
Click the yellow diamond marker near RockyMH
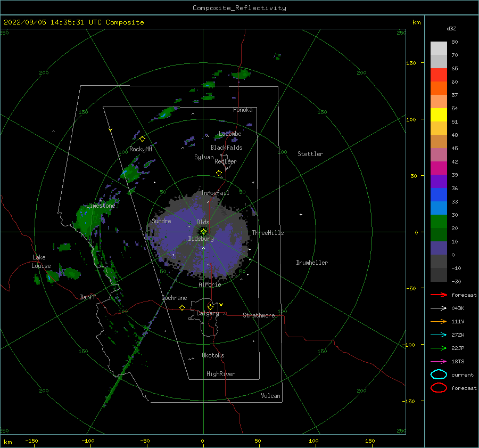(142, 139)
